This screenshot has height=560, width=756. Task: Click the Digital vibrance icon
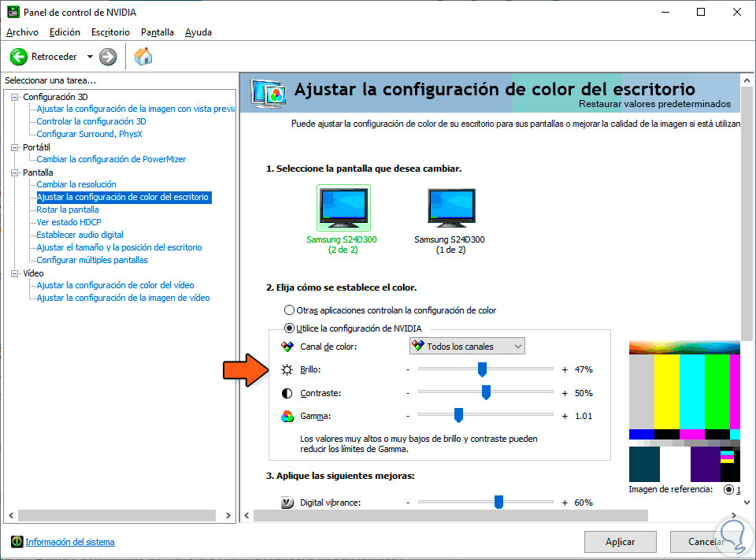(287, 503)
